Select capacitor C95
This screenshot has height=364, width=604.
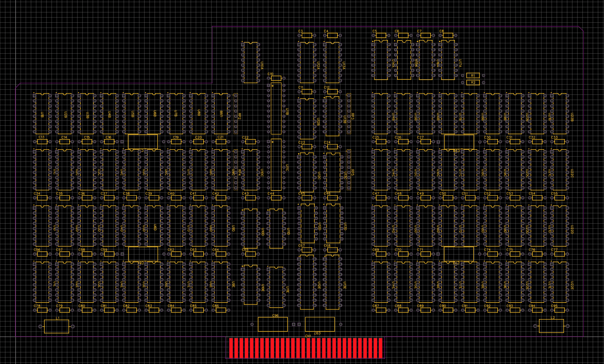pos(559,310)
